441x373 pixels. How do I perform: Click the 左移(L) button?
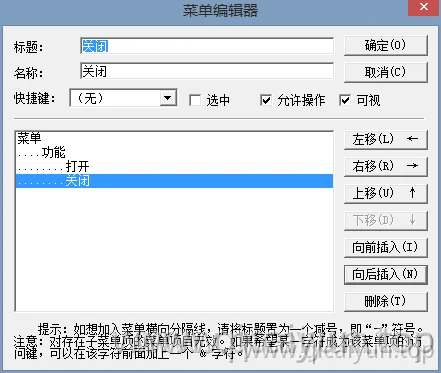pos(385,139)
